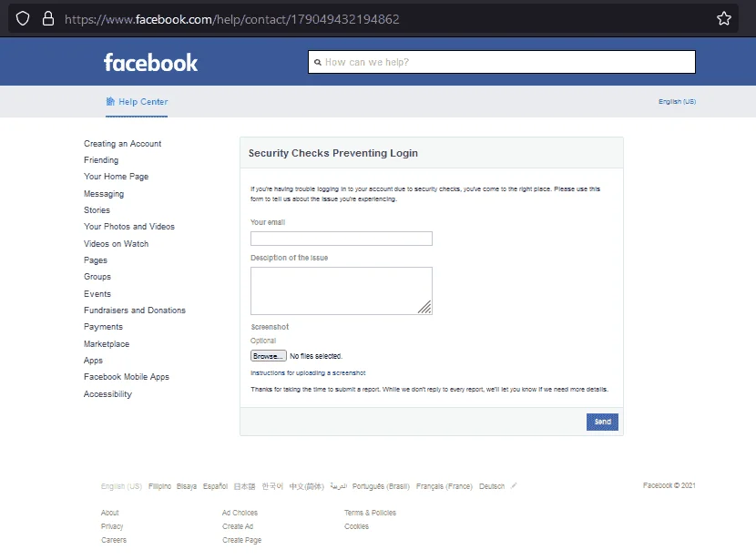Open the Apps help topic
This screenshot has height=560, width=756.
tap(93, 361)
